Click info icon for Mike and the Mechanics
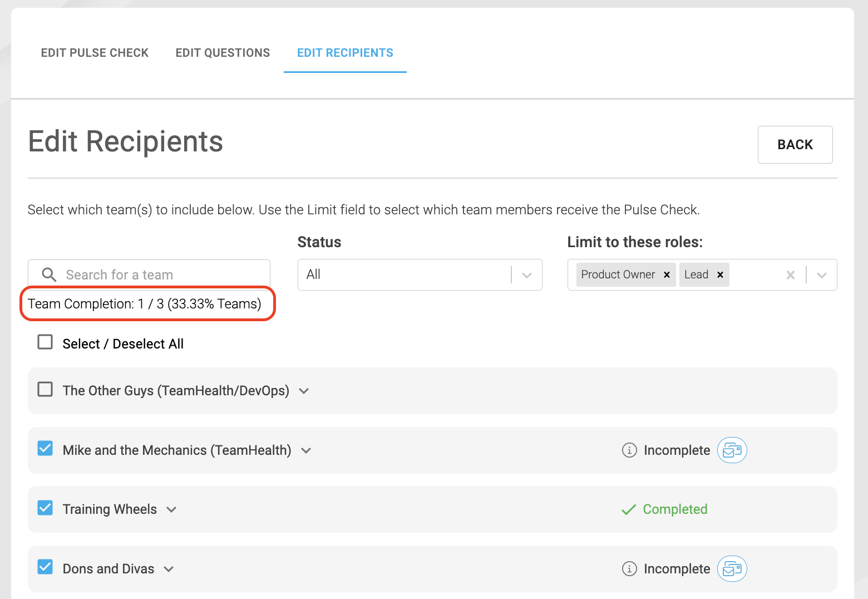868x599 pixels. point(629,450)
